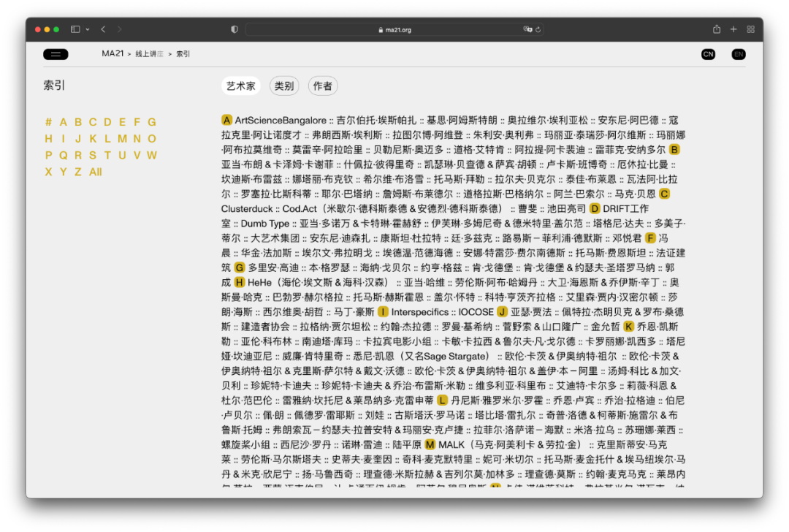Jump to letter E in sidebar index

coord(122,122)
